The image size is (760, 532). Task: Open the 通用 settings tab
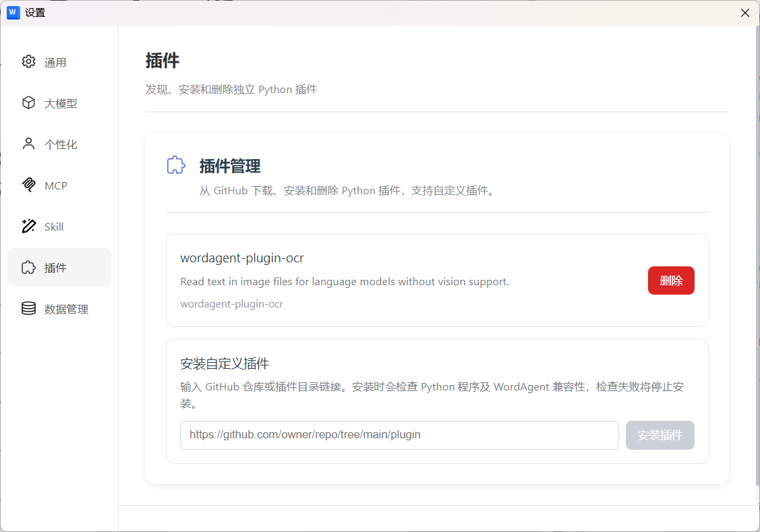pos(59,62)
